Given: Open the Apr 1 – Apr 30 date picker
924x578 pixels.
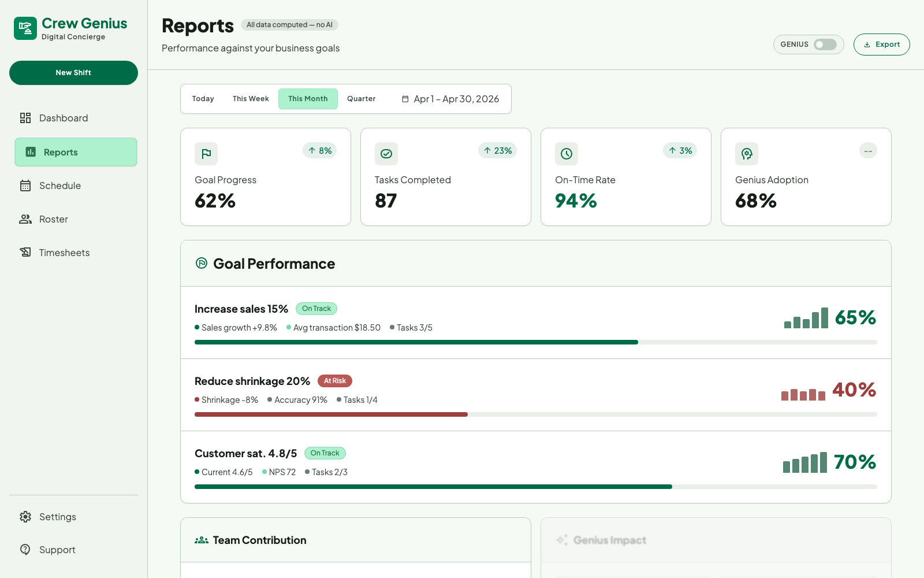Looking at the screenshot, I should (x=450, y=99).
